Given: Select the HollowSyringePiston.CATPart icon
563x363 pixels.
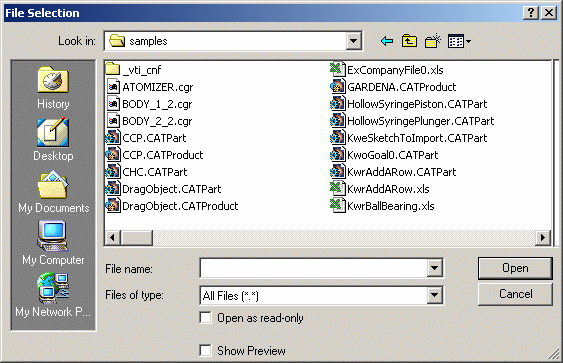Looking at the screenshot, I should pos(337,103).
